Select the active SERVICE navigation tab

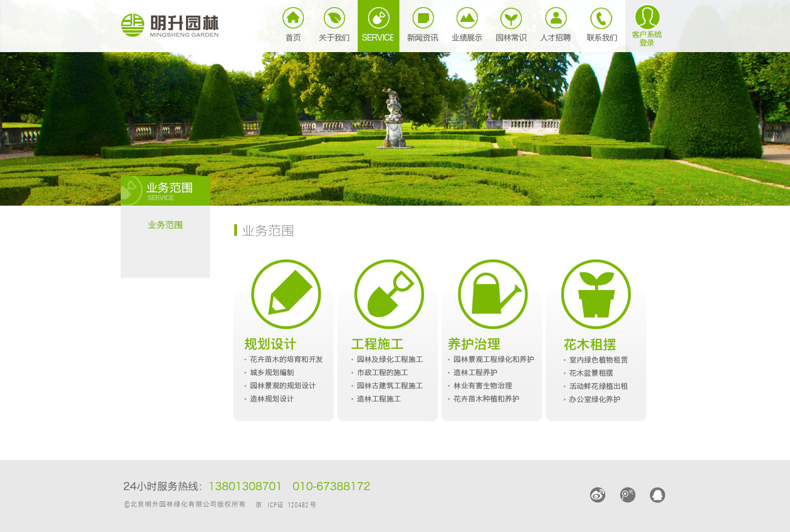tap(378, 26)
